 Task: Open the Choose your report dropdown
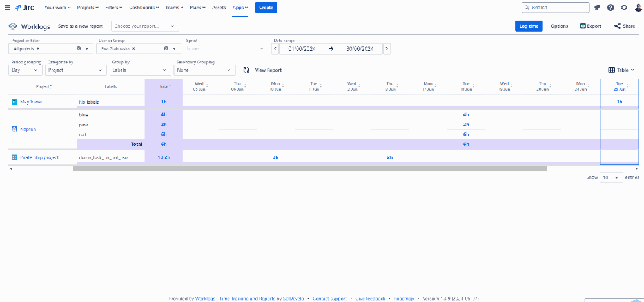144,26
